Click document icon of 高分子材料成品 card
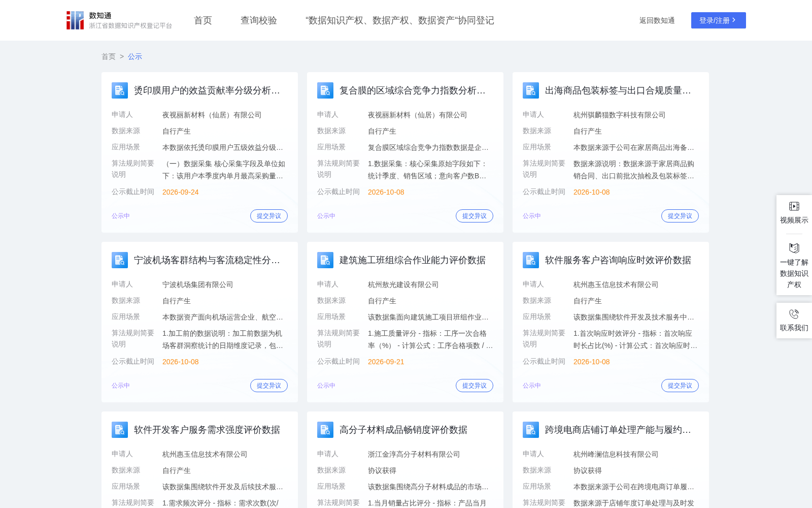 pyautogui.click(x=325, y=430)
